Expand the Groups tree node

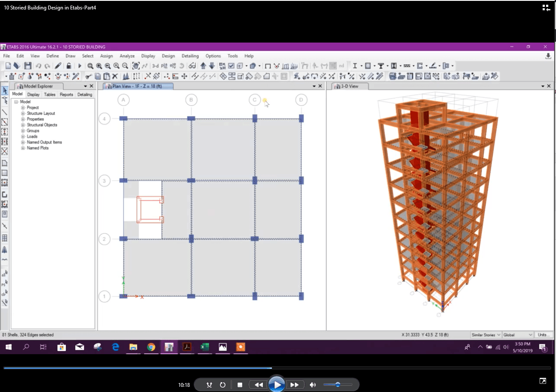point(23,131)
